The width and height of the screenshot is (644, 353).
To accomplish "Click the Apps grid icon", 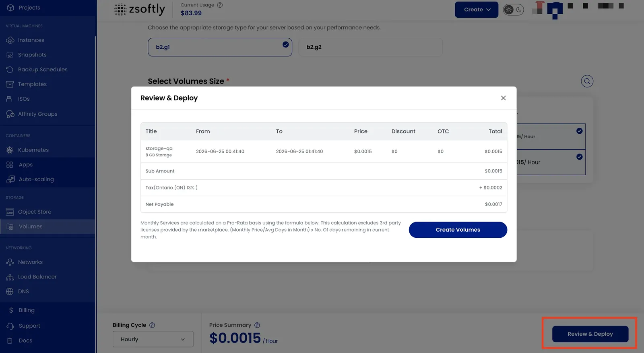I will coord(10,165).
